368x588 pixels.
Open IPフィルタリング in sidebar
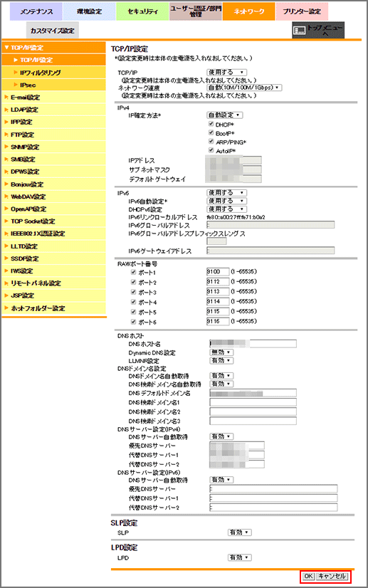coord(54,73)
